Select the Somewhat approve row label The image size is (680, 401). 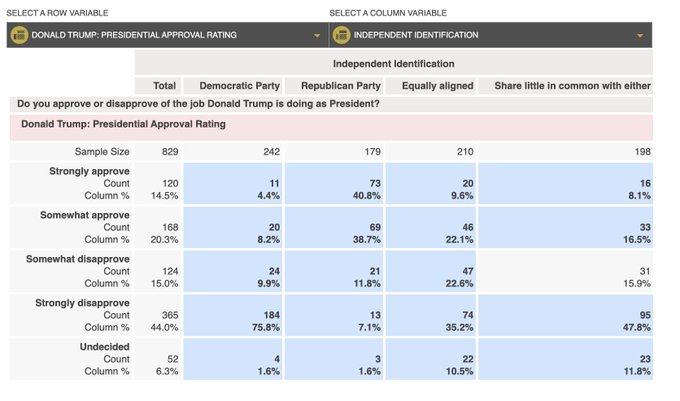click(85, 215)
